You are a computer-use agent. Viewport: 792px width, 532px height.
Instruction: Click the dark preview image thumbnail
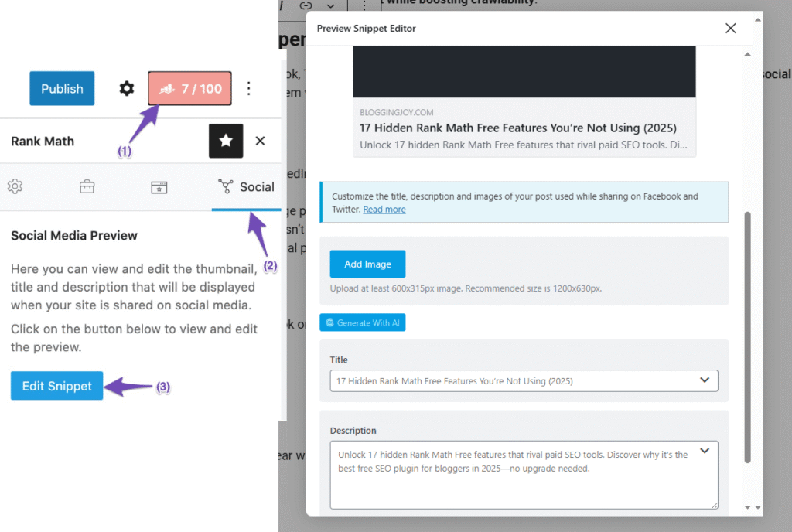pyautogui.click(x=524, y=72)
